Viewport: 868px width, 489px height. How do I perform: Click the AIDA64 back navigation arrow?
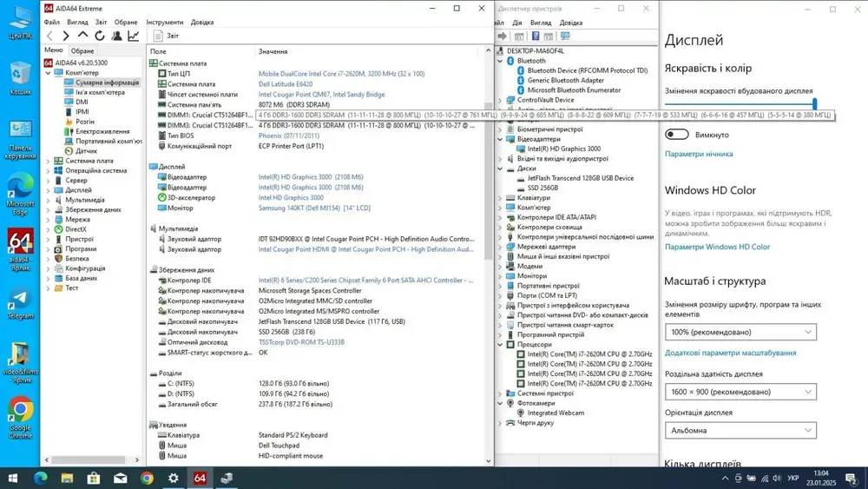[50, 36]
